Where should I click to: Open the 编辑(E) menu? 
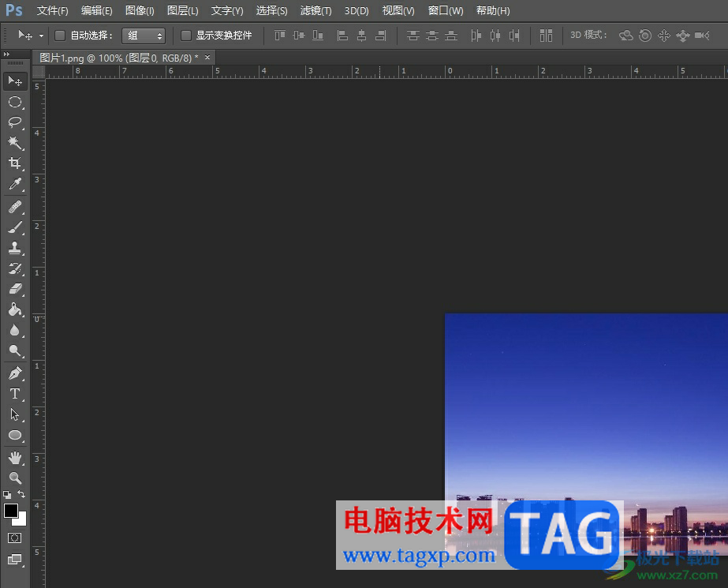point(96,11)
